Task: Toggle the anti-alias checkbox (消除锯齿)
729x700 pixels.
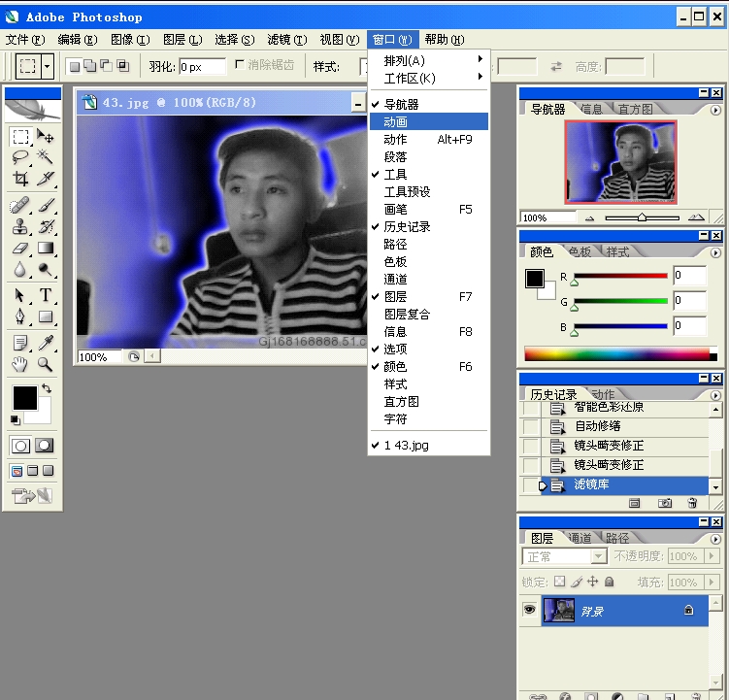Action: (x=240, y=64)
